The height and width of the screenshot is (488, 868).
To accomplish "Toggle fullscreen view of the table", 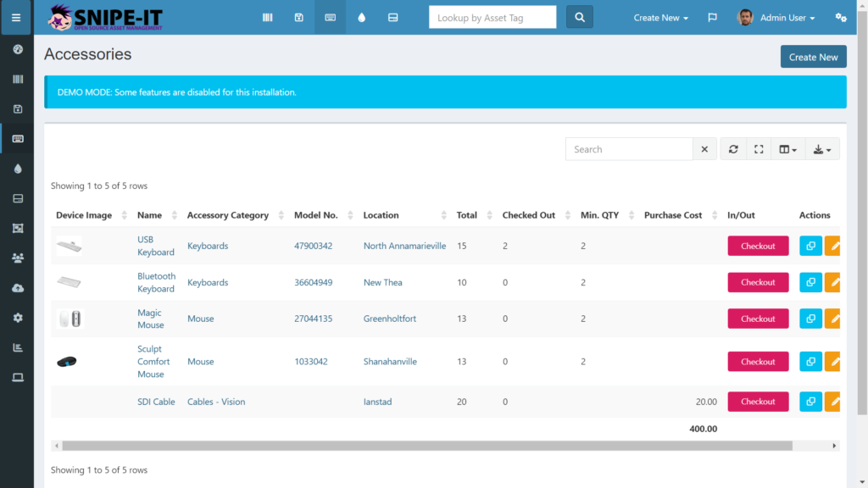I will click(x=759, y=148).
